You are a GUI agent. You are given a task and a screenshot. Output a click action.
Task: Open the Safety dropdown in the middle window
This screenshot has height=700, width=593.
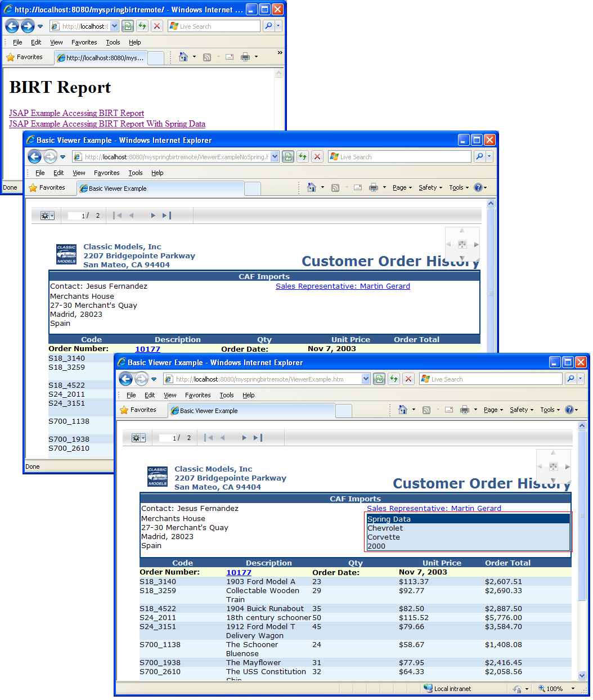tap(430, 187)
